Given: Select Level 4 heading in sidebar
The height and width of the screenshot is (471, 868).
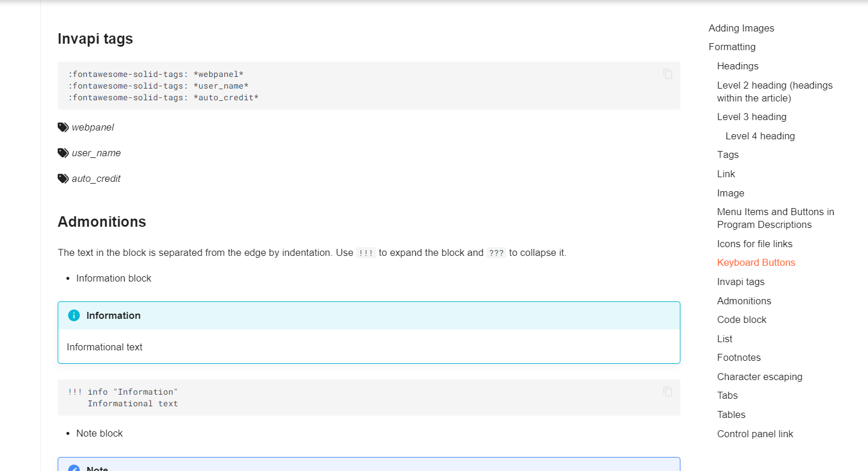Looking at the screenshot, I should 760,136.
